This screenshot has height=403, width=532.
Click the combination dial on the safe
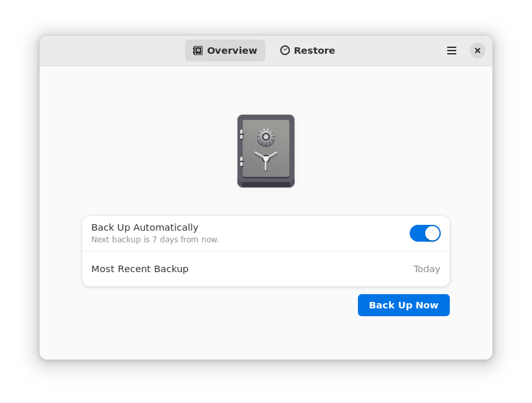point(266,137)
